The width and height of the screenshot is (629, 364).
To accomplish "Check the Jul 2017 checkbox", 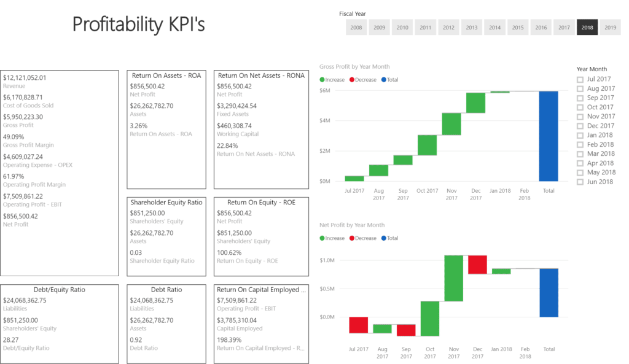I will 580,79.
